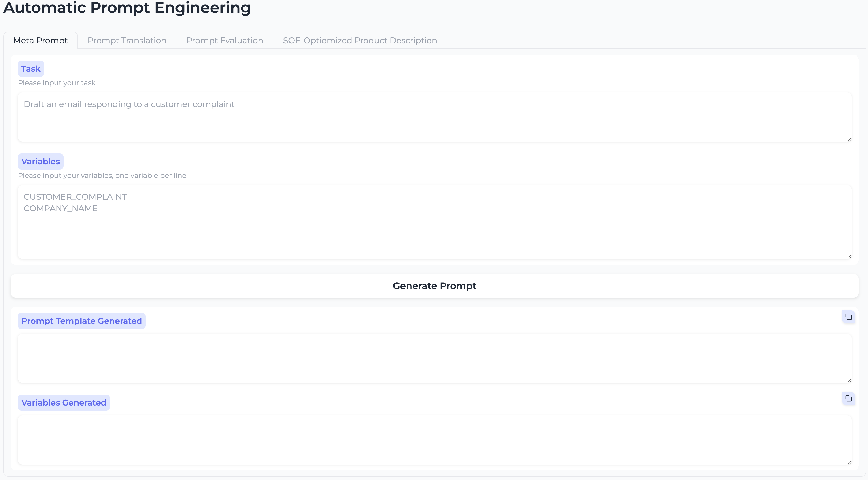Click the Automatic Prompt Engineering heading

click(x=127, y=8)
